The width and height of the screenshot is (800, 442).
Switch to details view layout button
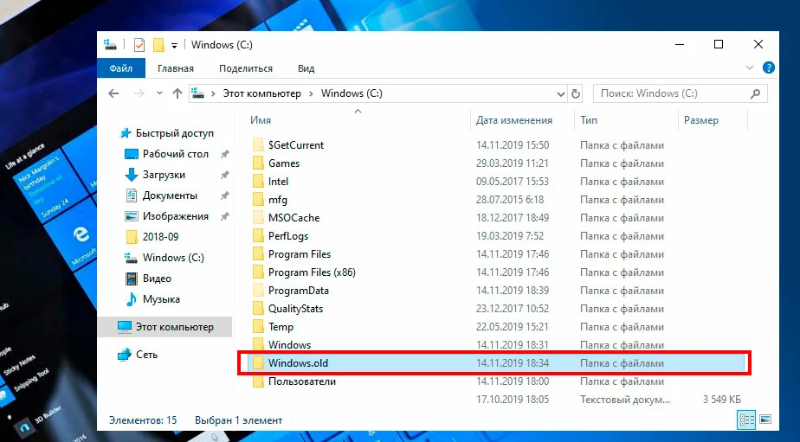click(746, 420)
